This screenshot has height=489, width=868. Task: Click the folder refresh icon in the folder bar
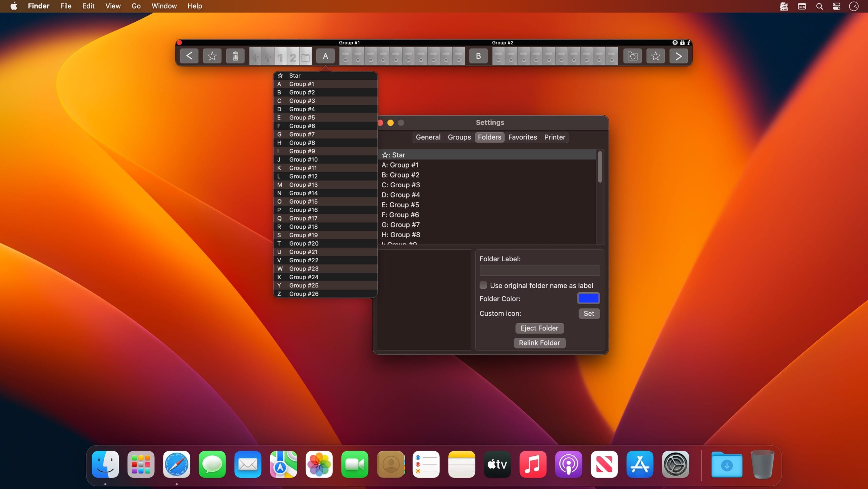click(632, 56)
